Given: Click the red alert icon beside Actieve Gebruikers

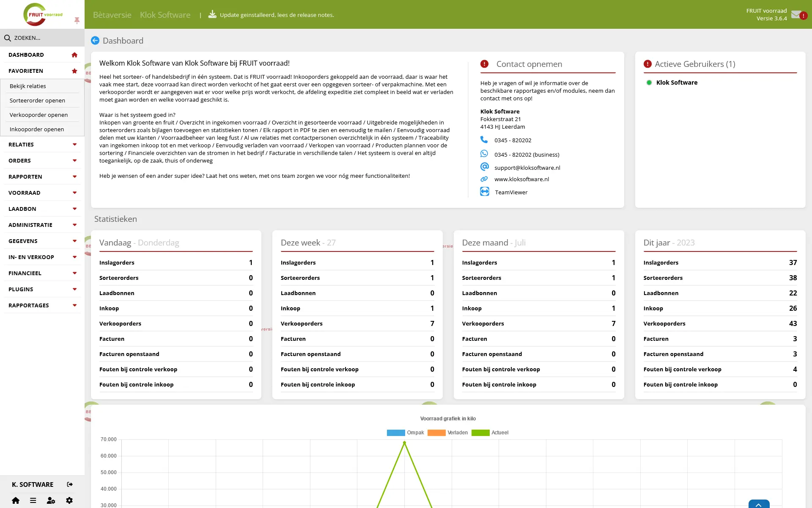Looking at the screenshot, I should [647, 64].
